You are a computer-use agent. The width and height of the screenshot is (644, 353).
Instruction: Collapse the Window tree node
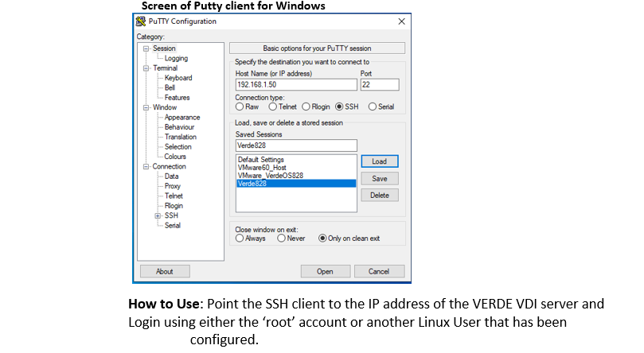146,107
